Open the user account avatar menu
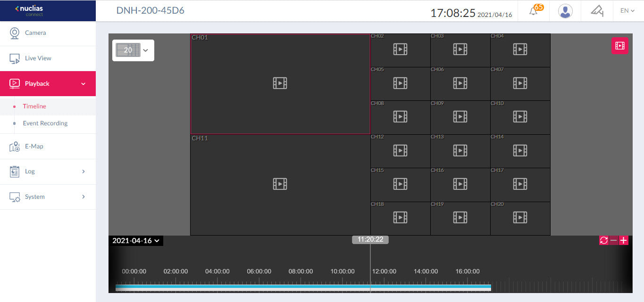Viewport: 644px width, 302px height. click(565, 11)
